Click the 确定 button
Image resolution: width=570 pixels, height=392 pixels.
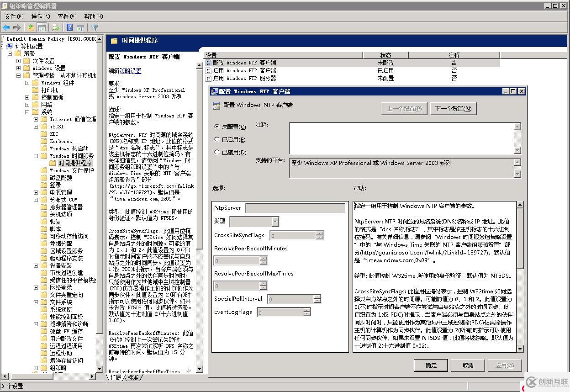tap(431, 365)
